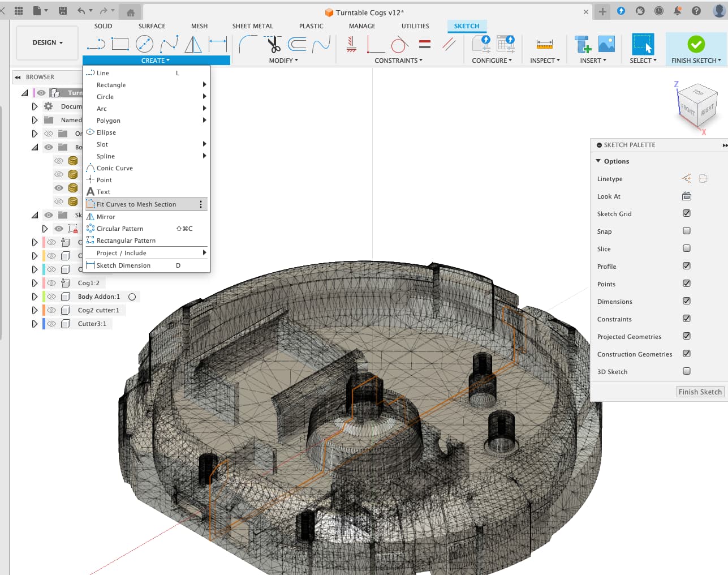The width and height of the screenshot is (728, 575).
Task: Click the Insert Image icon
Action: 606,44
